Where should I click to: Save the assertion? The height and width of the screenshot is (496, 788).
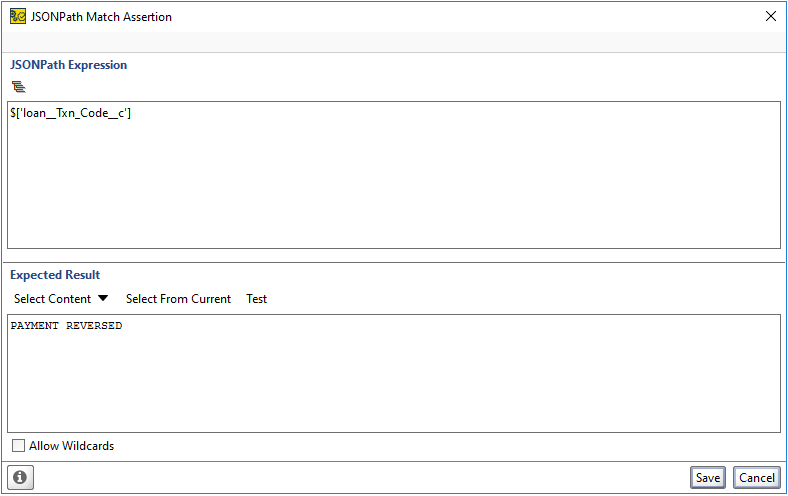(707, 478)
